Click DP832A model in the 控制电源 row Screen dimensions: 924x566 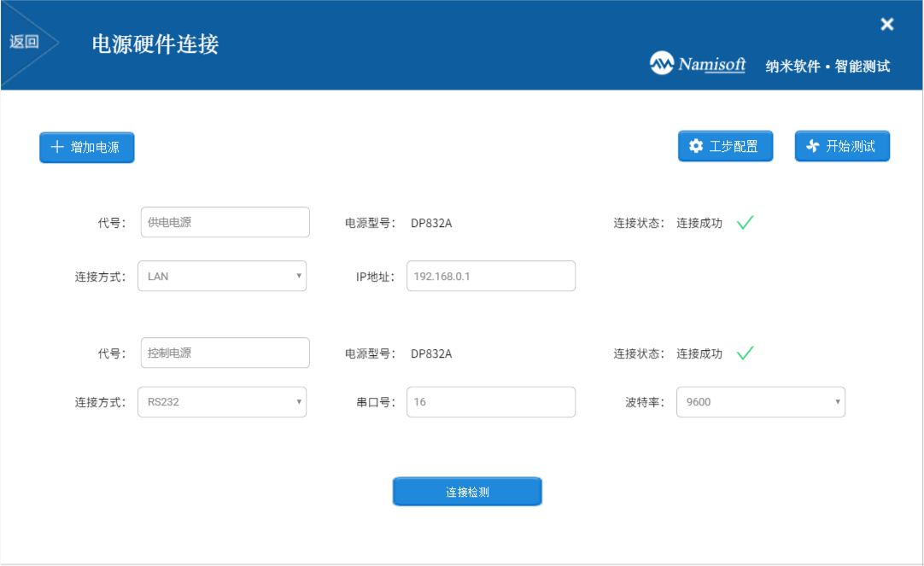431,354
